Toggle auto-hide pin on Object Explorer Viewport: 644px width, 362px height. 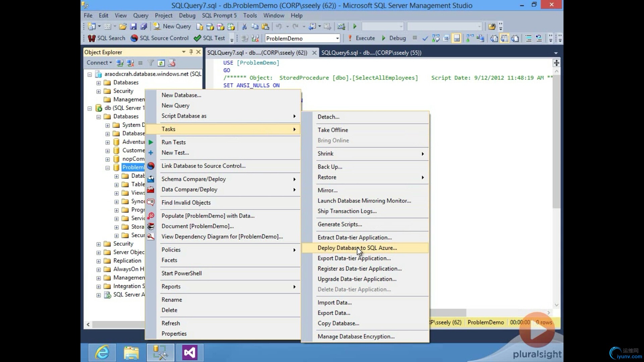191,52
